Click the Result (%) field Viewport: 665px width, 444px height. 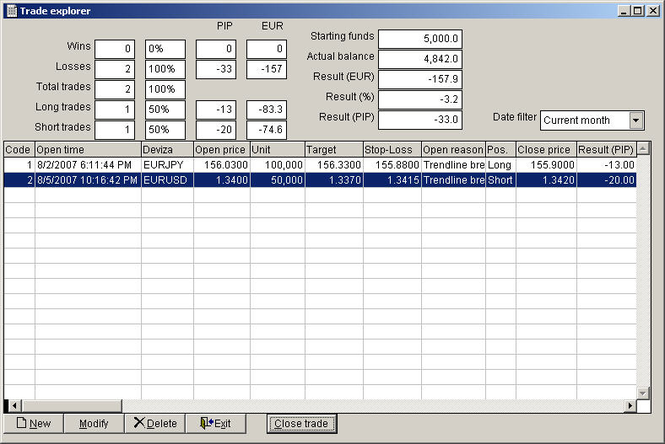(420, 99)
